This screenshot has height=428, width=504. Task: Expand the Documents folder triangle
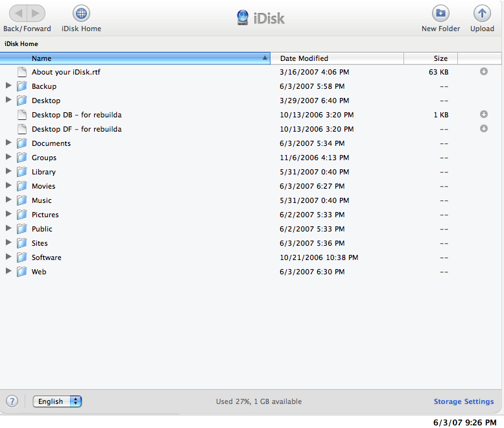[8, 143]
